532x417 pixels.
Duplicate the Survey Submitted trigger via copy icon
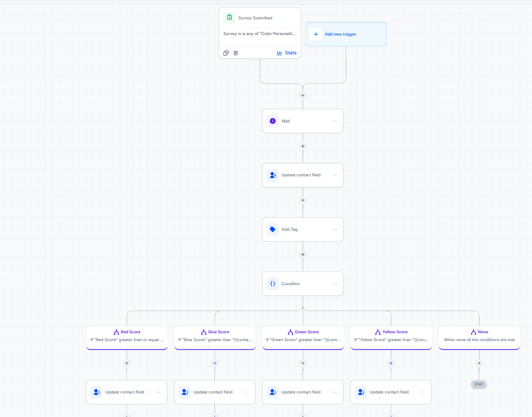click(x=226, y=53)
